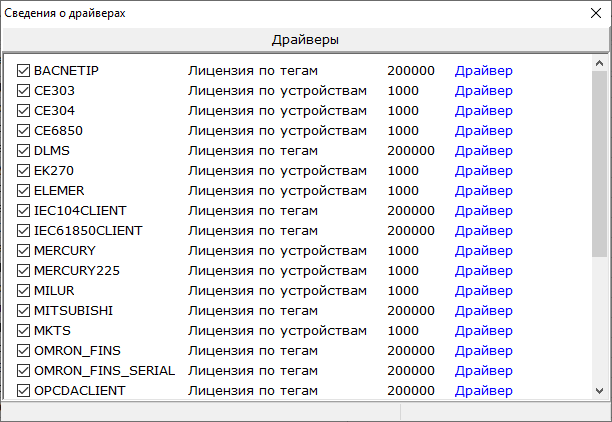612x422 pixels.
Task: Click license type text in OPCDACLIENT row
Action: pyautogui.click(x=253, y=390)
